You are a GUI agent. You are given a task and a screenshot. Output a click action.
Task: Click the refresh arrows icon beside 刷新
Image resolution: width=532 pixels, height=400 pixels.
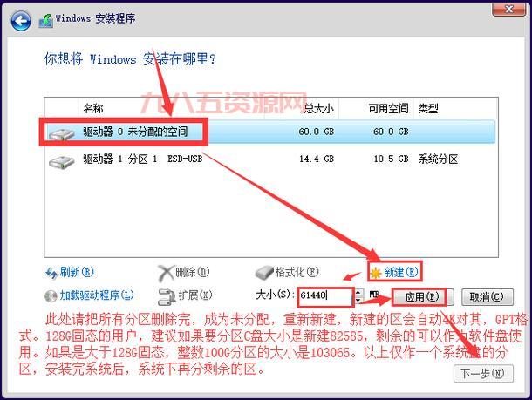click(x=51, y=273)
